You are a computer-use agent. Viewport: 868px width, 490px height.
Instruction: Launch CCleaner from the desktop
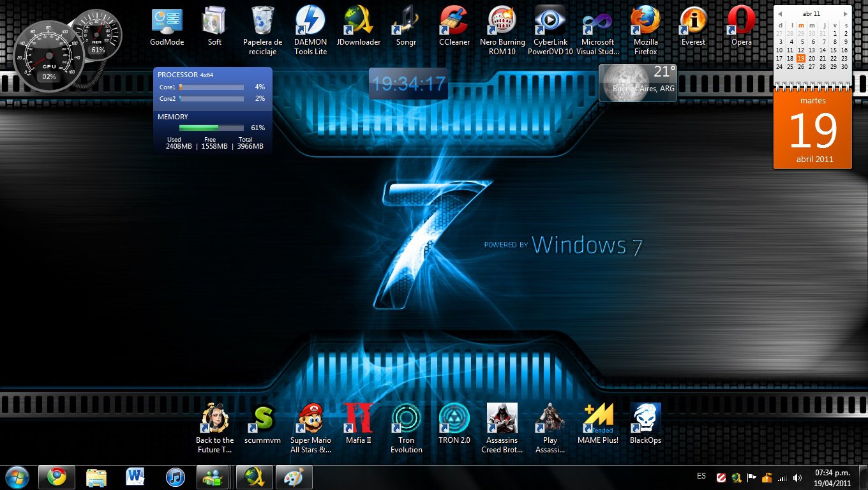[x=454, y=26]
